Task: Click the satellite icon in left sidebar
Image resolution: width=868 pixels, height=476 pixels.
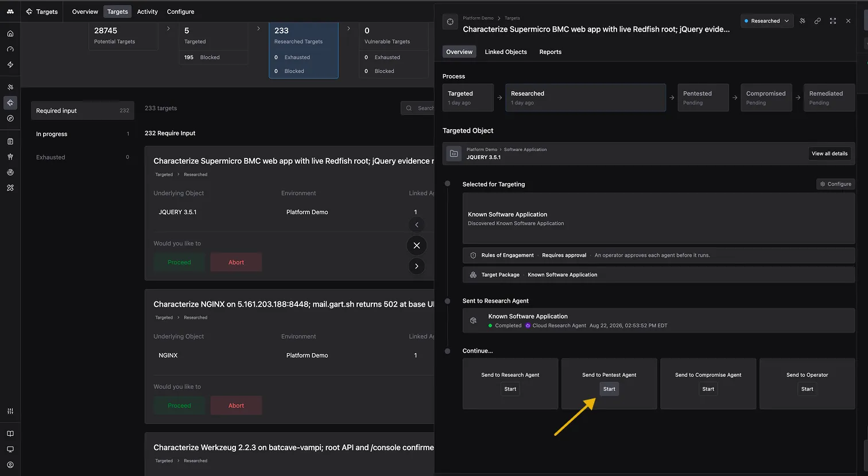Action: pos(10,87)
